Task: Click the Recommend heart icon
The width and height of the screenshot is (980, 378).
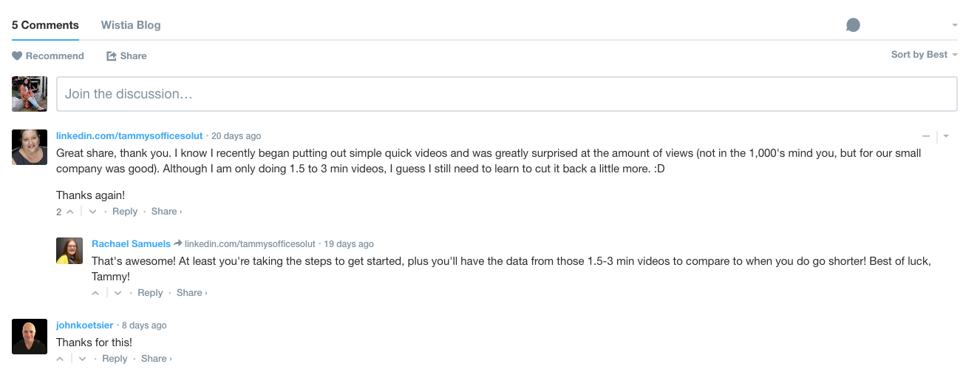Action: (x=17, y=56)
